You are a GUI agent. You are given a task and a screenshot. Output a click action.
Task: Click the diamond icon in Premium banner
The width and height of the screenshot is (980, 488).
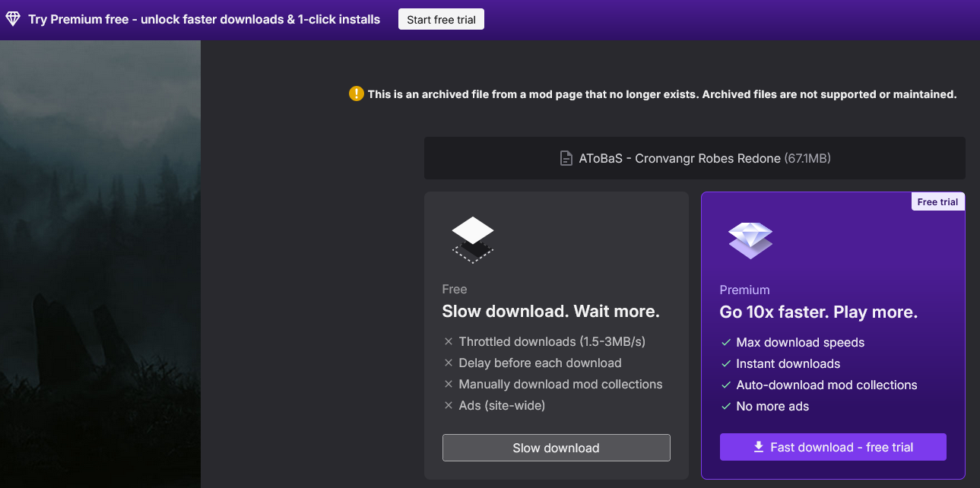[x=13, y=20]
